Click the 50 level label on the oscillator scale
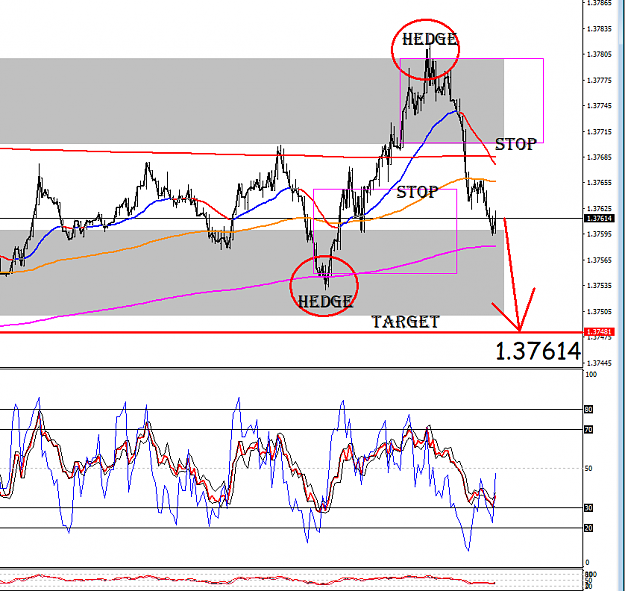 pyautogui.click(x=589, y=468)
